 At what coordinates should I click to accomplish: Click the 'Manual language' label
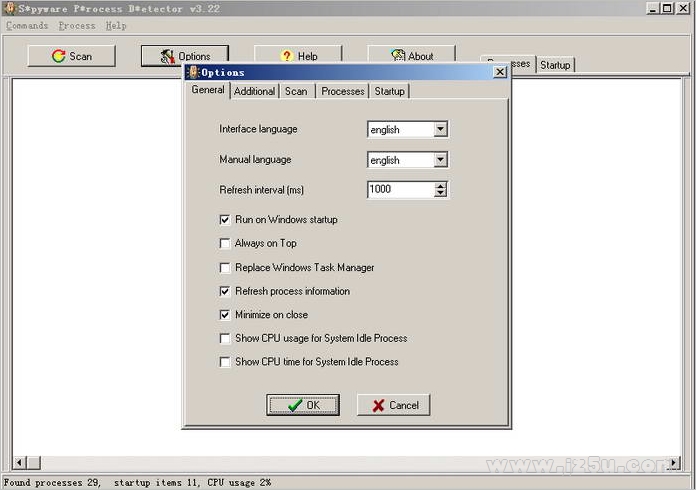[x=255, y=159]
